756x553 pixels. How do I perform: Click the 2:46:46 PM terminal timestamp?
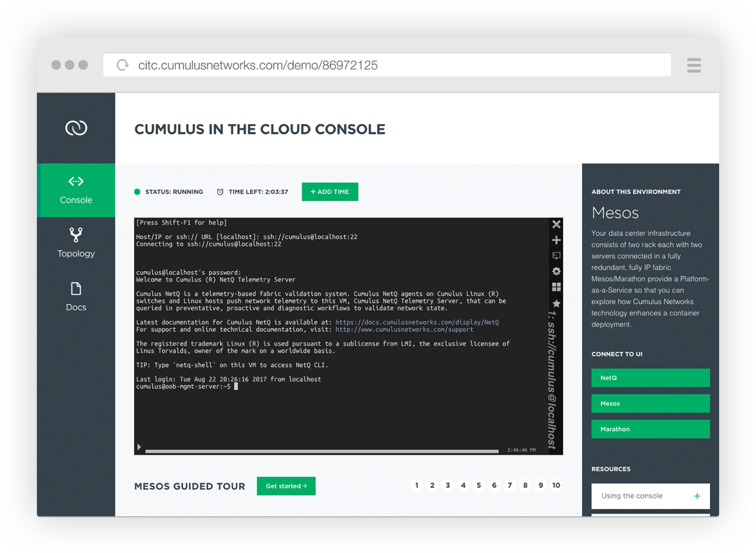coord(521,450)
